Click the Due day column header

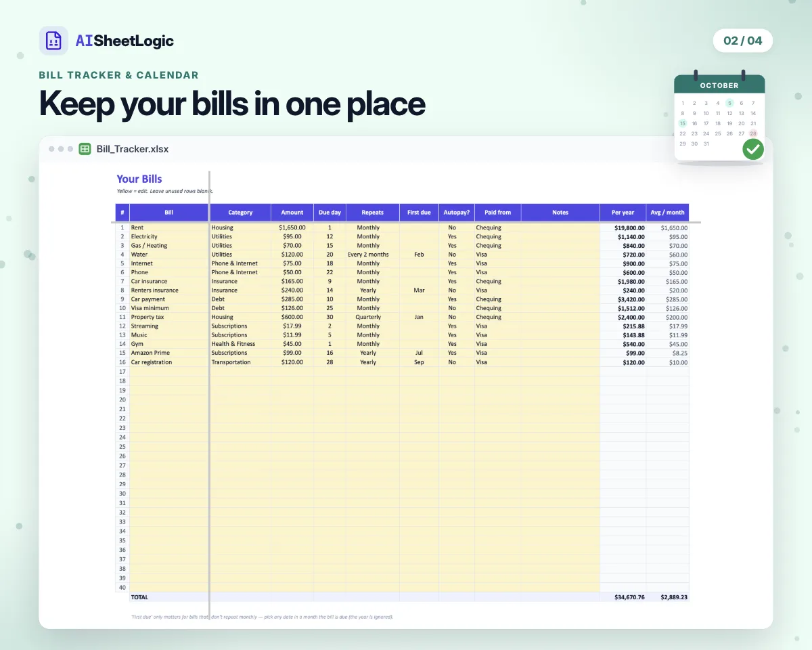(x=330, y=213)
